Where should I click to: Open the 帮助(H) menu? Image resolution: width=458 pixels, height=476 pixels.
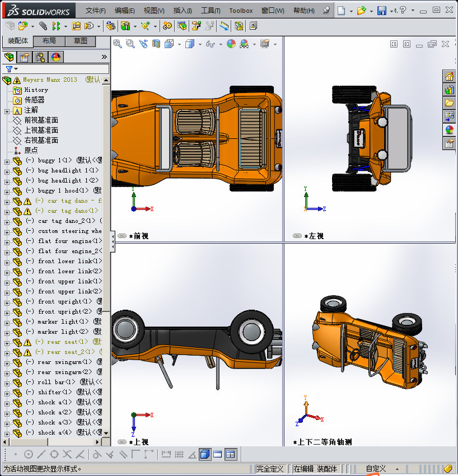[304, 11]
